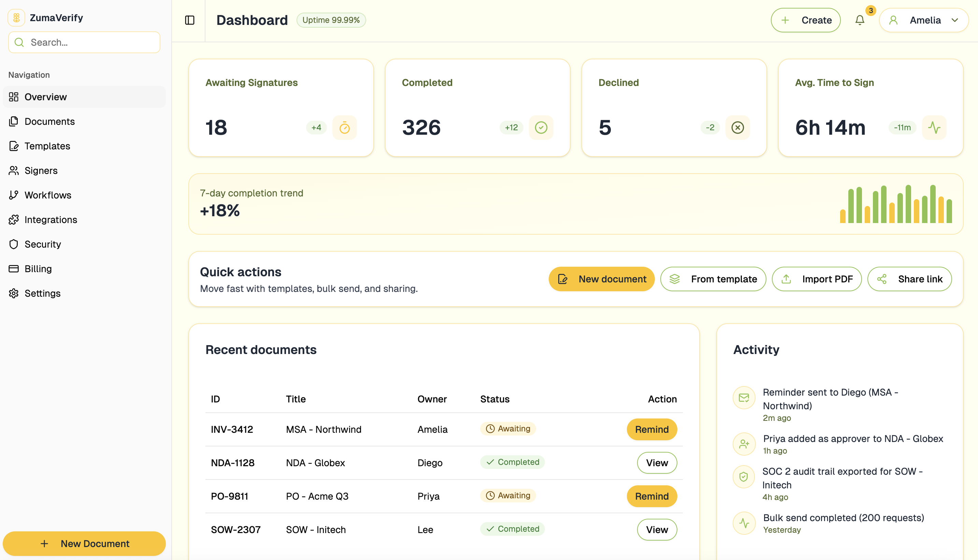Click the search magnifier icon
The image size is (978, 560).
19,42
